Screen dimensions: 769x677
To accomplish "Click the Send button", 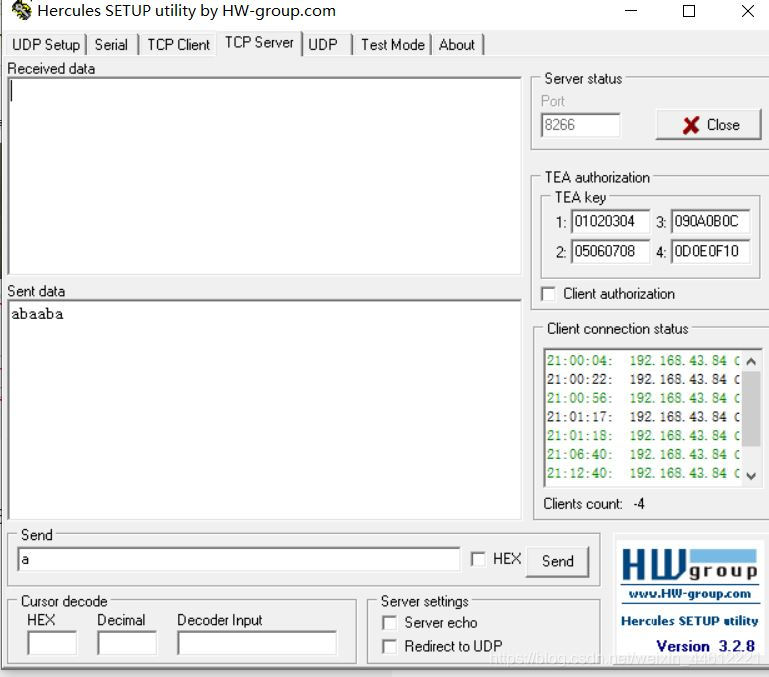I will (558, 561).
